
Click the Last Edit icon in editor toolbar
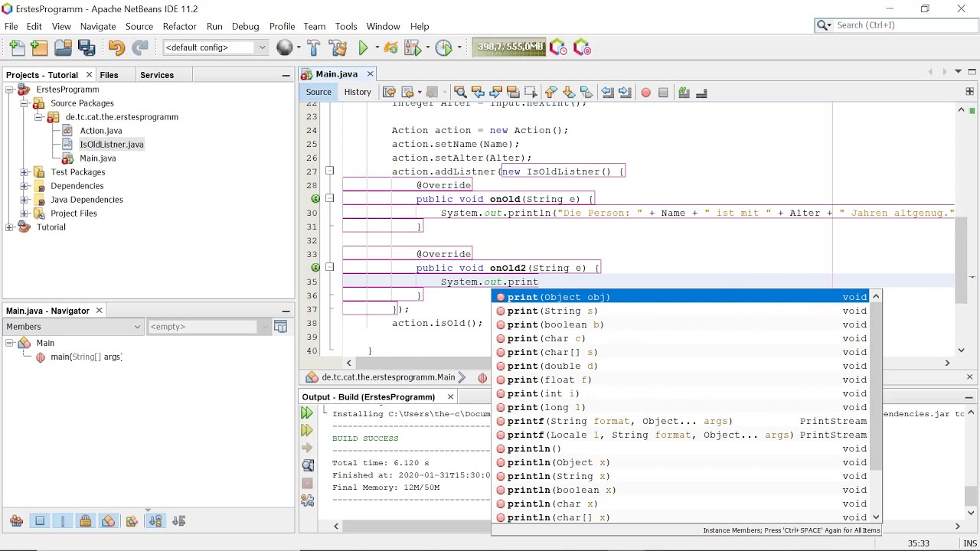click(x=390, y=93)
